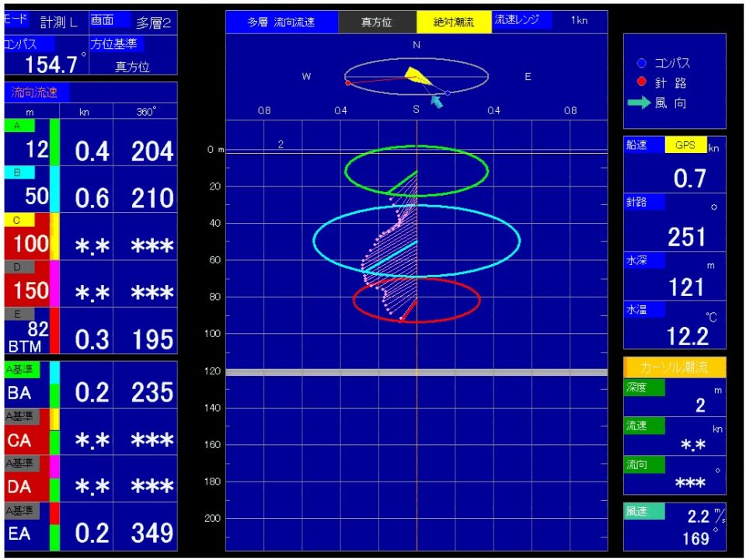Viewport: 746px width, 560px height.
Task: Click the 多層2 screen value
Action: (153, 23)
